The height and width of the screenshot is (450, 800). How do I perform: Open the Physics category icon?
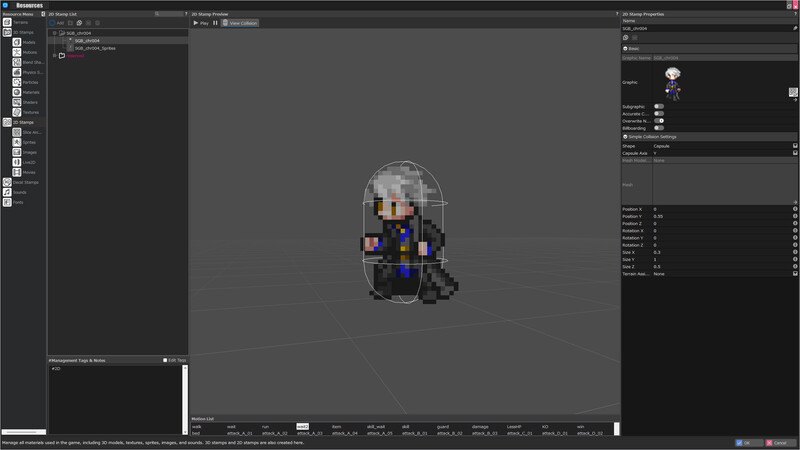coord(17,72)
